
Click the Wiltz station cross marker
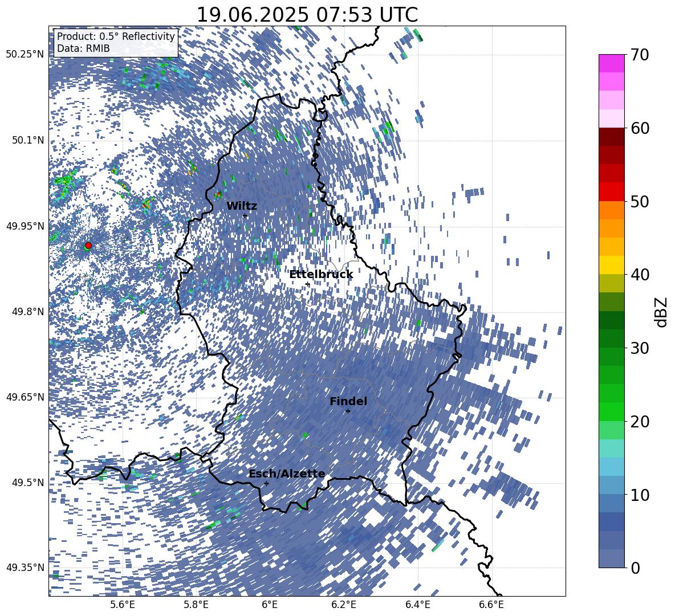[245, 215]
